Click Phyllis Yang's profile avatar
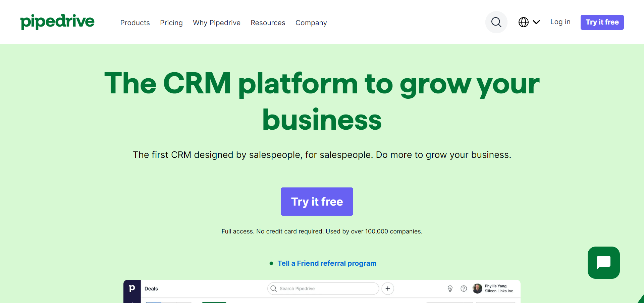 click(x=477, y=288)
